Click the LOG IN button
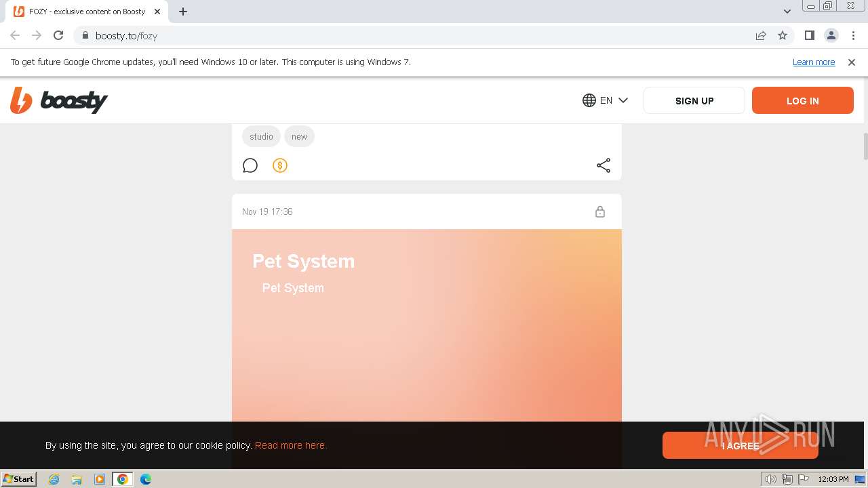The width and height of the screenshot is (868, 488). coord(803,100)
